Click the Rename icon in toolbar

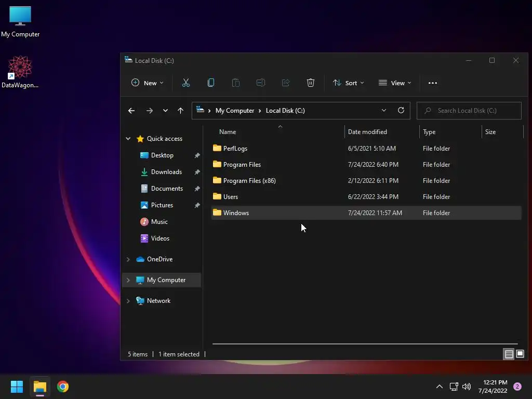tap(261, 83)
